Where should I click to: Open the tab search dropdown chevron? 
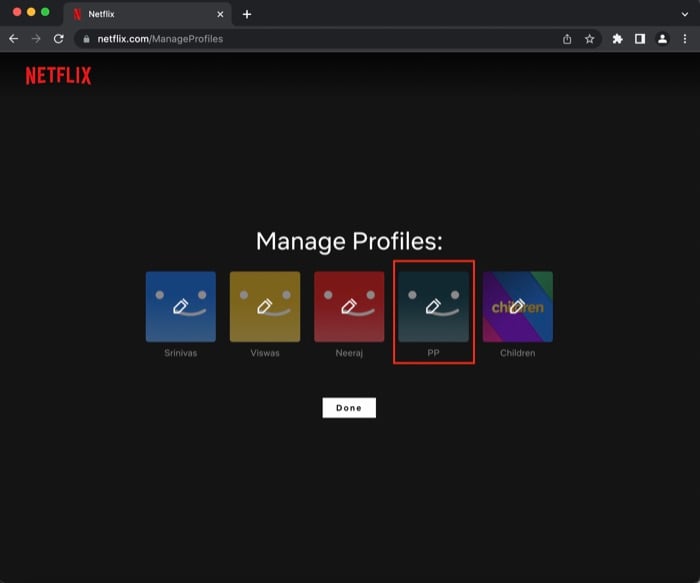(685, 14)
